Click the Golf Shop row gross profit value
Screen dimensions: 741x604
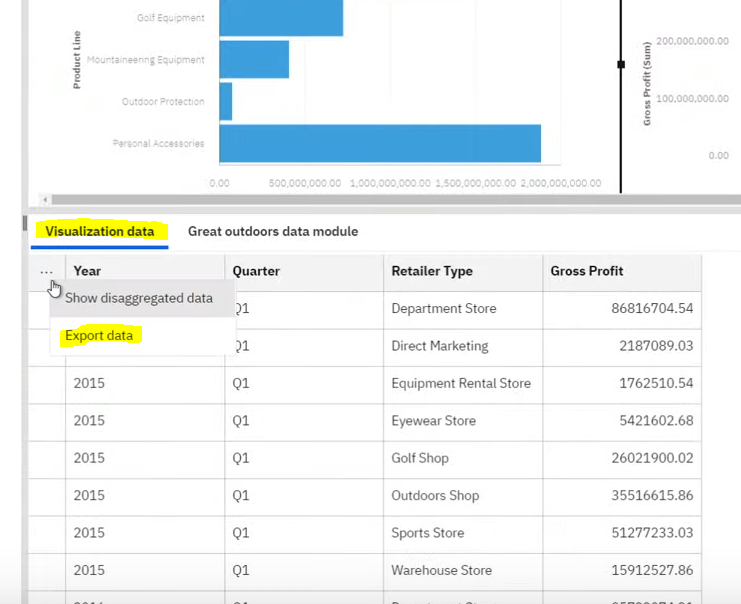coord(651,458)
